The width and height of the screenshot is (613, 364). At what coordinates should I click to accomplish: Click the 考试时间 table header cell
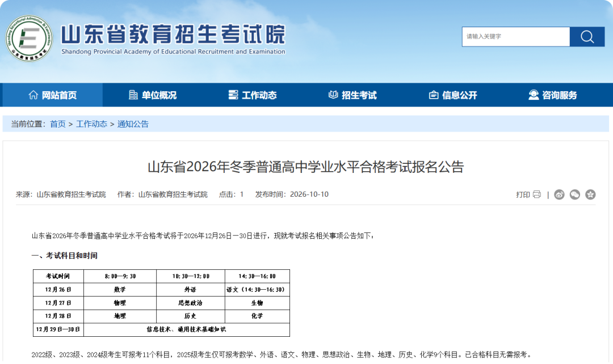(x=58, y=276)
